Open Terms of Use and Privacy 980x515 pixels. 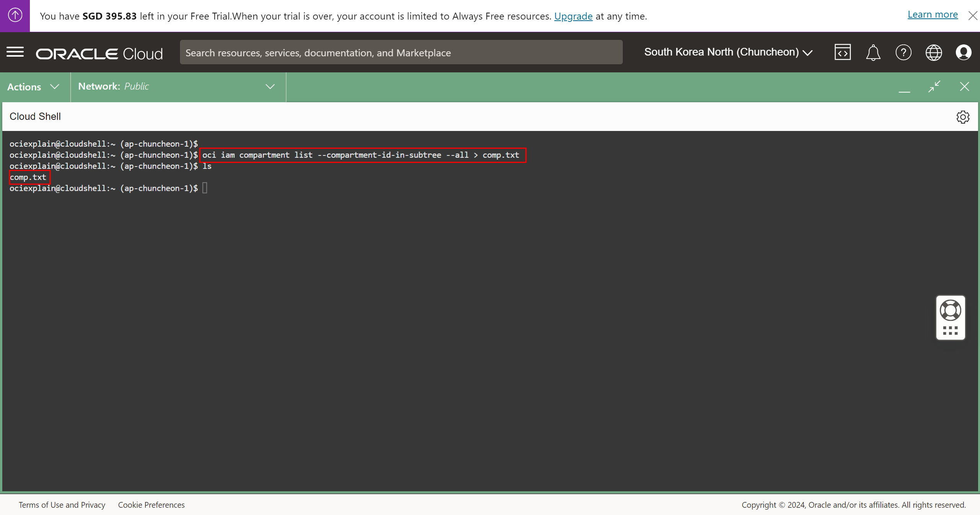[x=62, y=505]
